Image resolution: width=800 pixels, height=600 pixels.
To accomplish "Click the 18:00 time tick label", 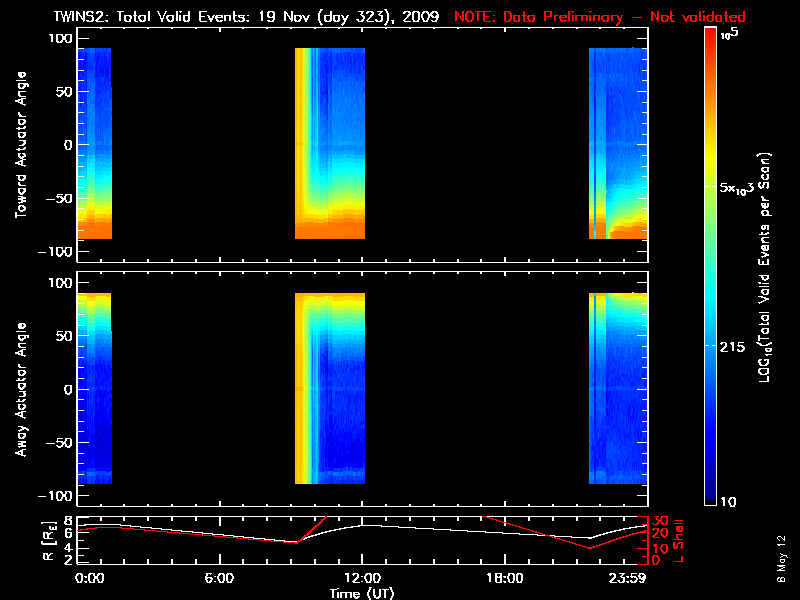I will click(x=504, y=578).
